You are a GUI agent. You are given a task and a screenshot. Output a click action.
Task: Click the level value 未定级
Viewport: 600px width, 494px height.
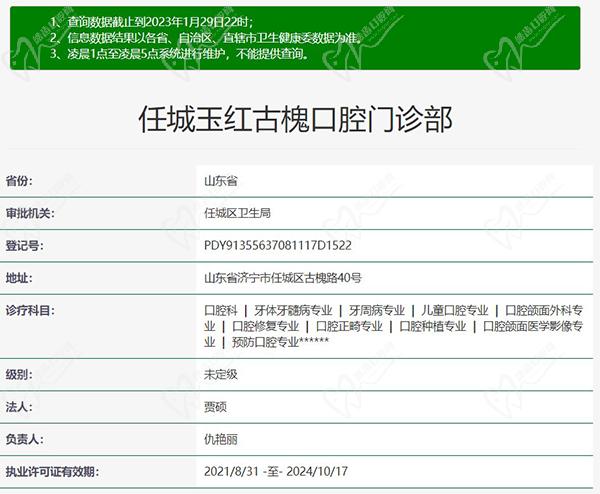[220, 374]
